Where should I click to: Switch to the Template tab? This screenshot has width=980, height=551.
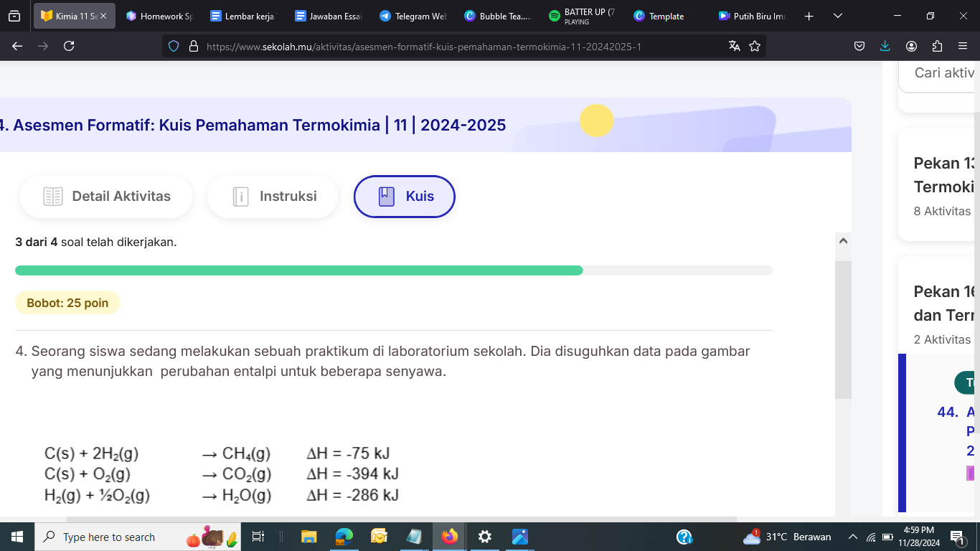coord(666,16)
